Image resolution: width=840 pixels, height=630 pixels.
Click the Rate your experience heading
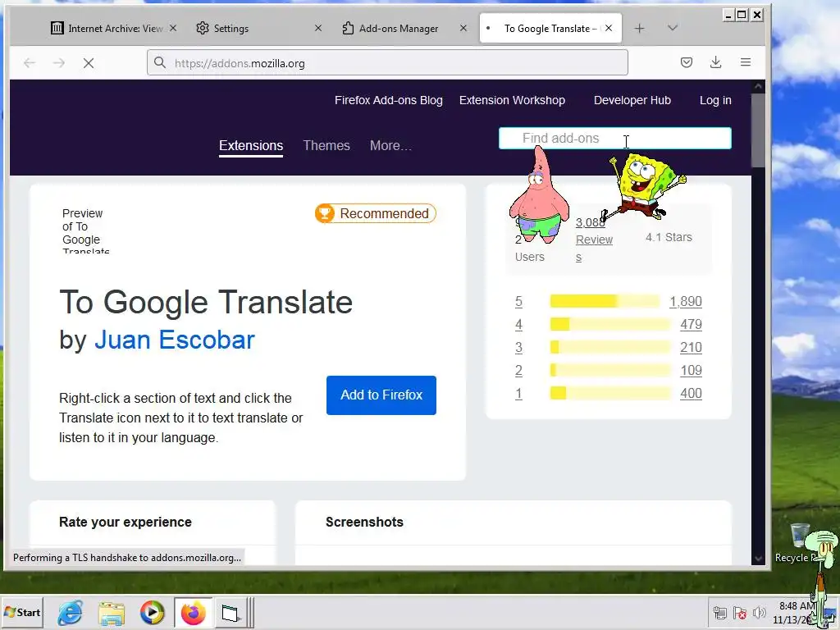[126, 522]
